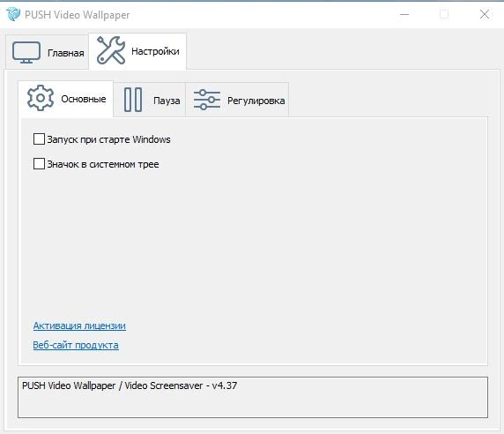
Task: Open the Активация лицензии link
Action: [x=79, y=325]
